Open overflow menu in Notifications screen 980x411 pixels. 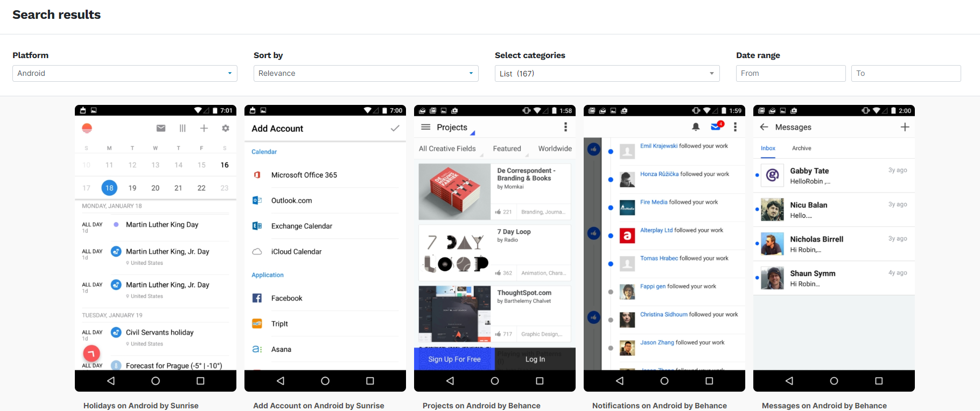[736, 127]
